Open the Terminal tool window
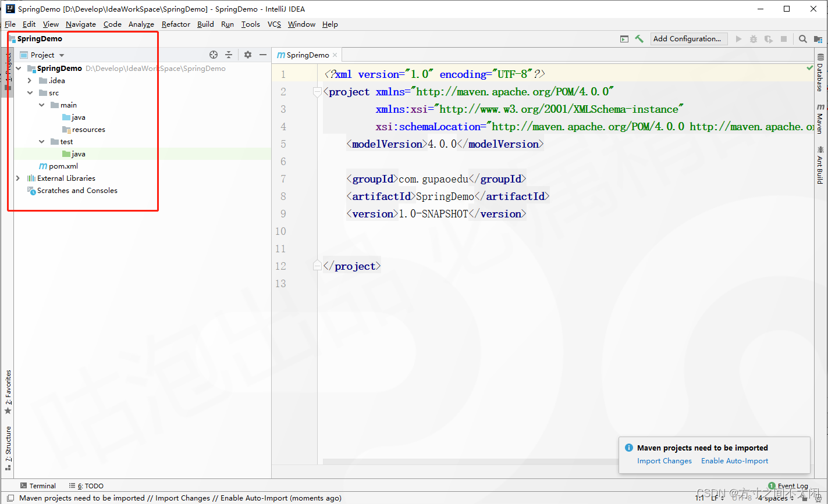This screenshot has width=828, height=504. click(38, 486)
